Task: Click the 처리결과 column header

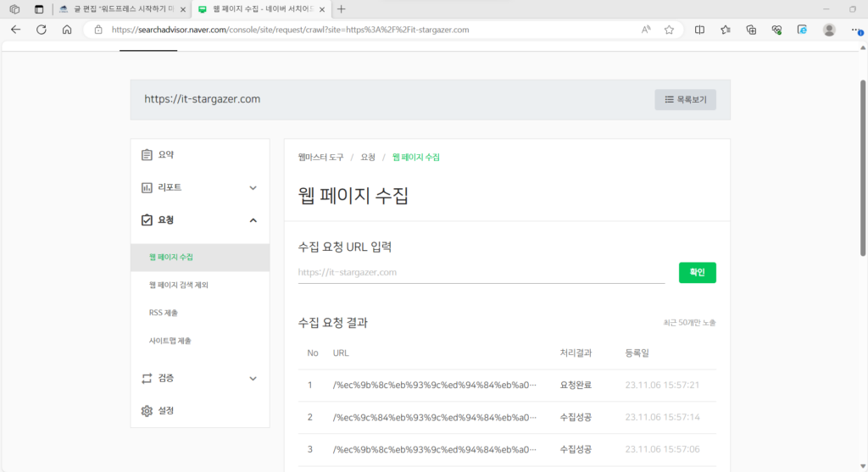Action: 576,353
